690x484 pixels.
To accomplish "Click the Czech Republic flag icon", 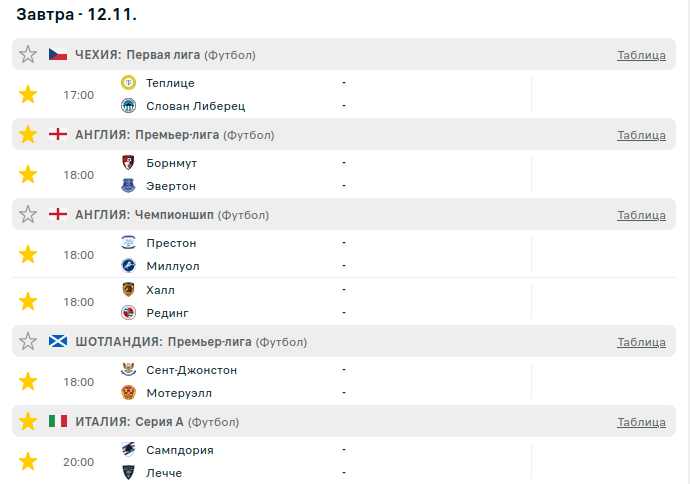I will [58, 54].
